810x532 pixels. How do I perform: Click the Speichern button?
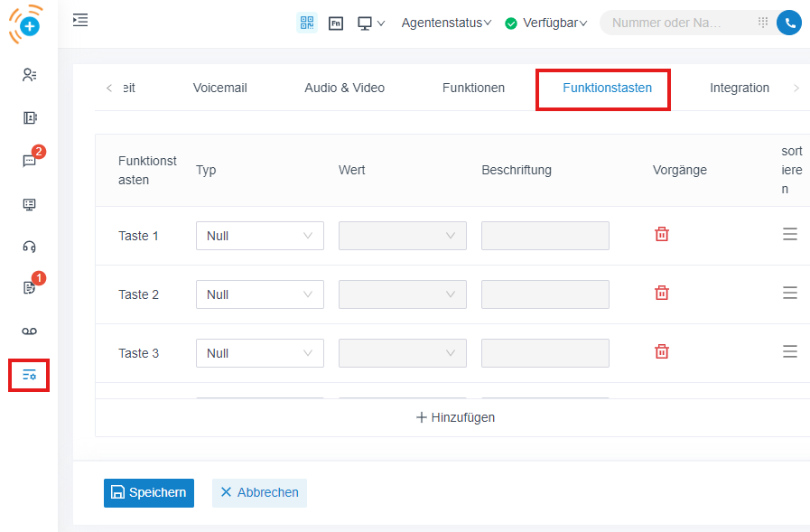(149, 492)
